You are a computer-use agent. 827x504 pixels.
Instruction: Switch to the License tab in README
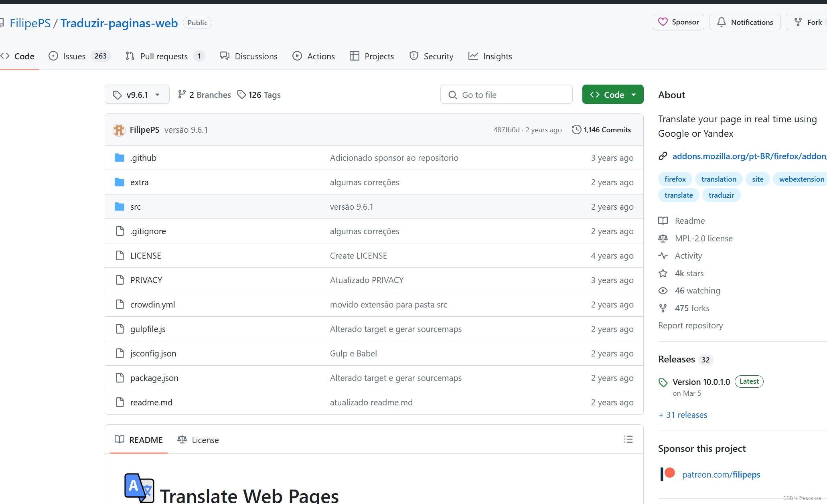coord(199,440)
